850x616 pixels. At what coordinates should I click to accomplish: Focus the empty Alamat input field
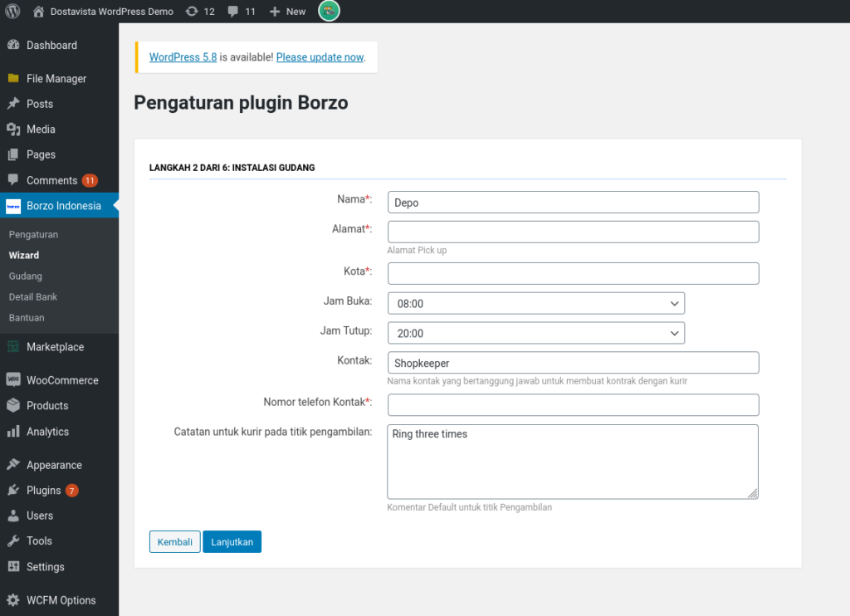click(x=573, y=232)
